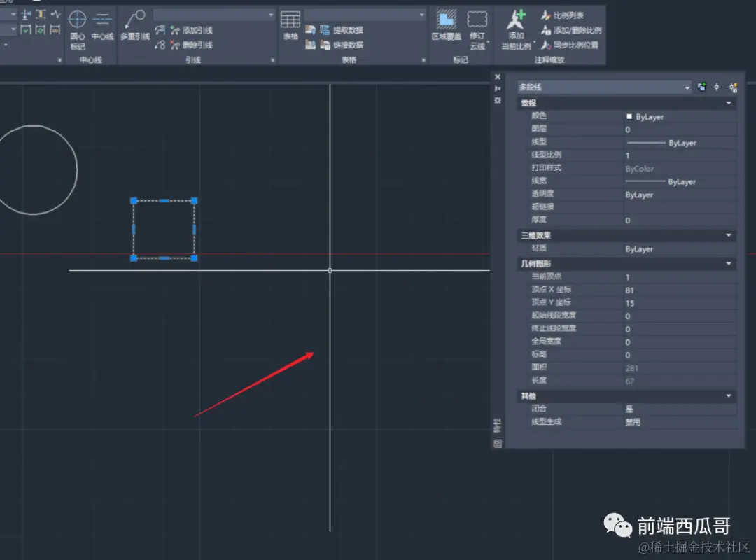Expand the 修订云线 dropdown arrow
756x560 pixels.
point(489,43)
